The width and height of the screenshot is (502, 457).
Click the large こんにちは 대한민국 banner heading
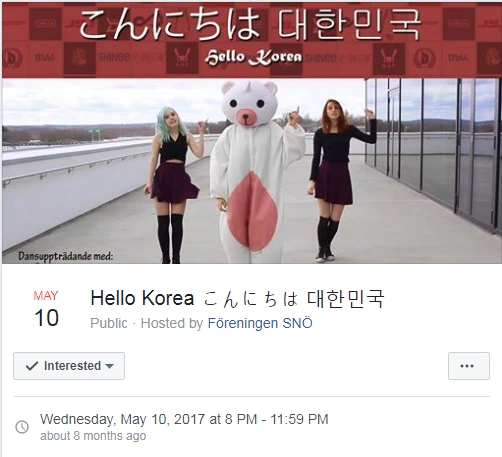point(250,24)
